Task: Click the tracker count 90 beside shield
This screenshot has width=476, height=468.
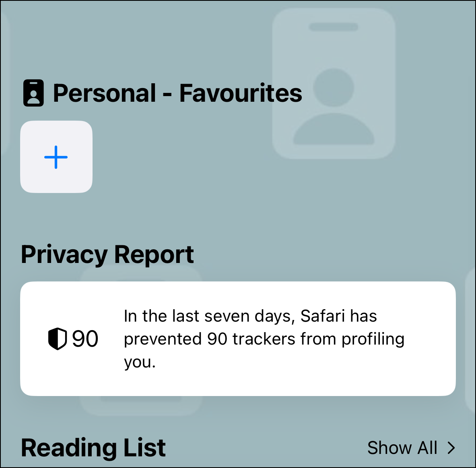Action: pos(85,339)
